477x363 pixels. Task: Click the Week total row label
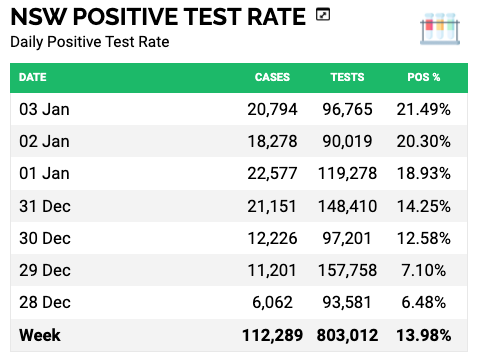click(40, 335)
